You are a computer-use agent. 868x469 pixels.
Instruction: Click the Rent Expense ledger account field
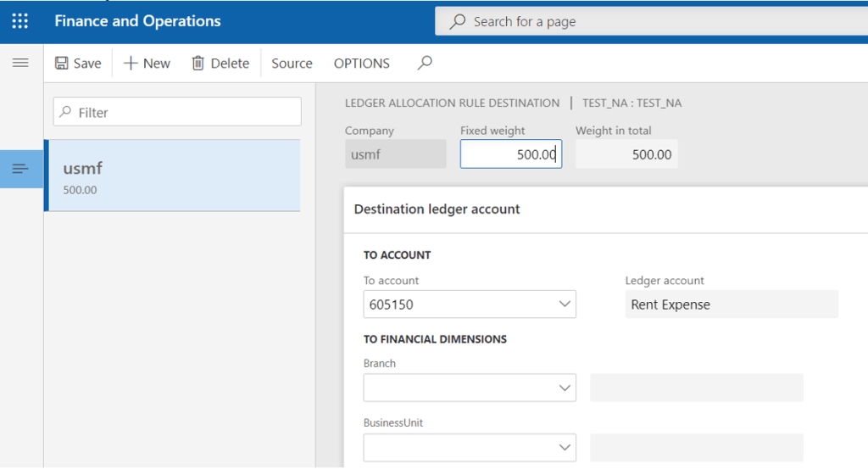coord(732,304)
